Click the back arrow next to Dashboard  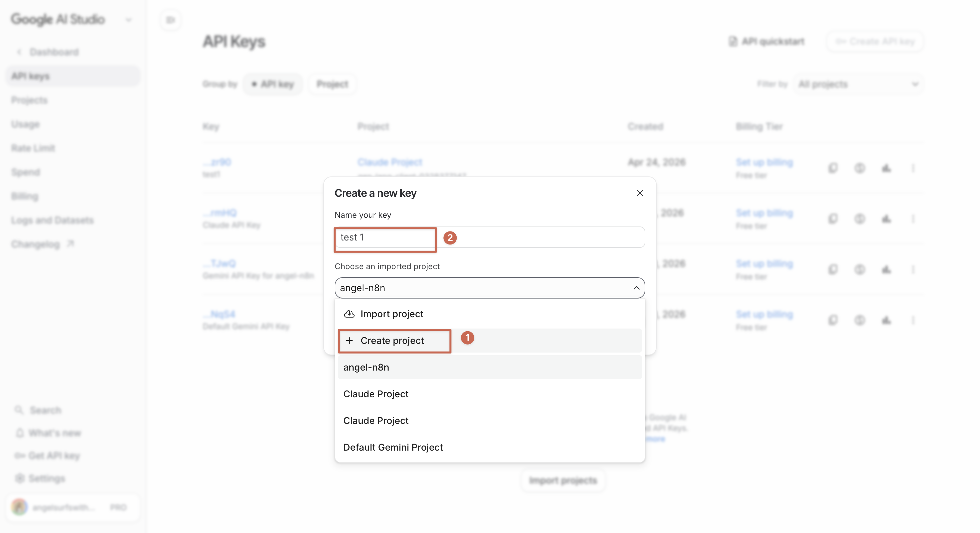(19, 52)
